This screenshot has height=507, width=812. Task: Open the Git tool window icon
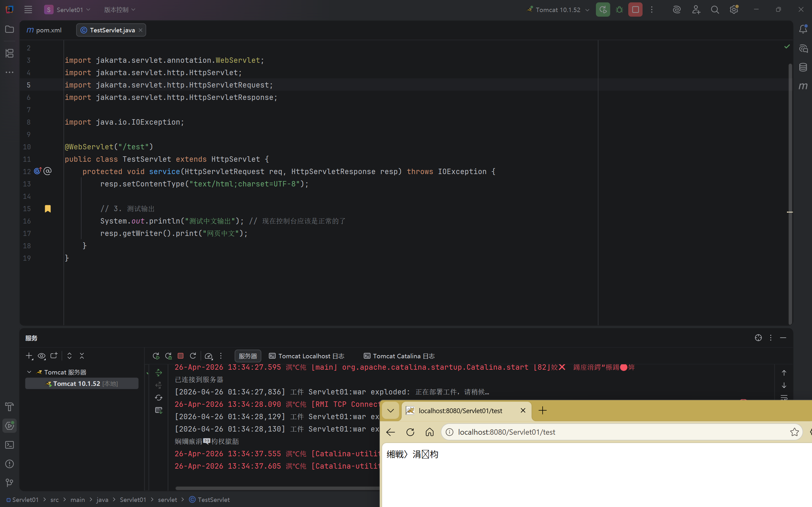click(x=10, y=483)
